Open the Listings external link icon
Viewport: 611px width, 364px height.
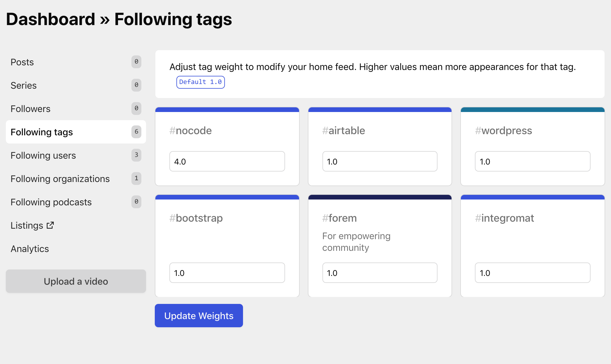click(50, 225)
